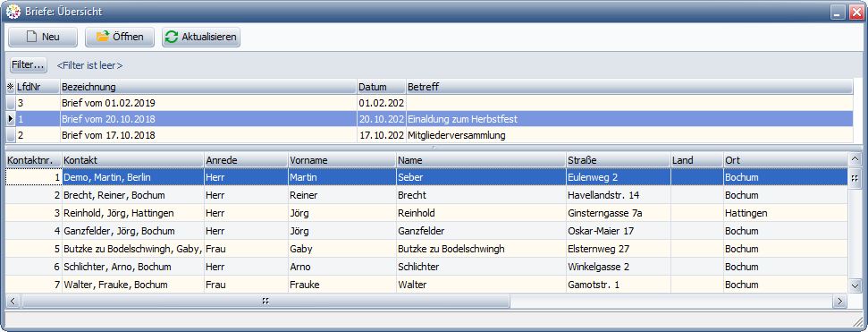The width and height of the screenshot is (868, 332).
Task: Click the 'Seber' name cell
Action: (481, 177)
